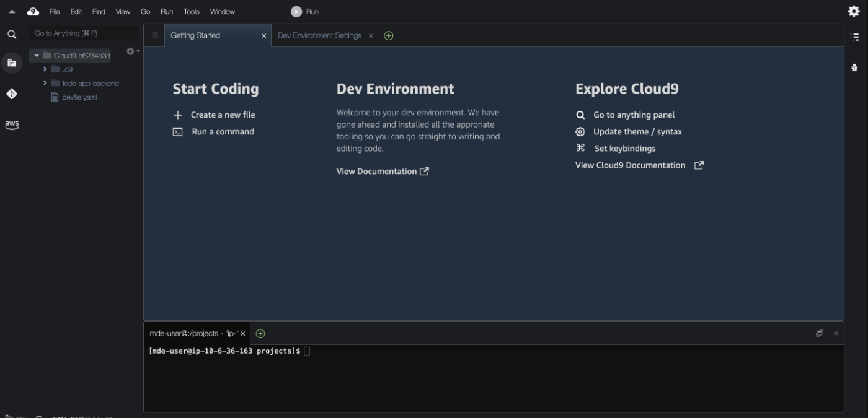Click the gear icon beside Update theme / syntax
The image size is (868, 418).
pos(580,132)
